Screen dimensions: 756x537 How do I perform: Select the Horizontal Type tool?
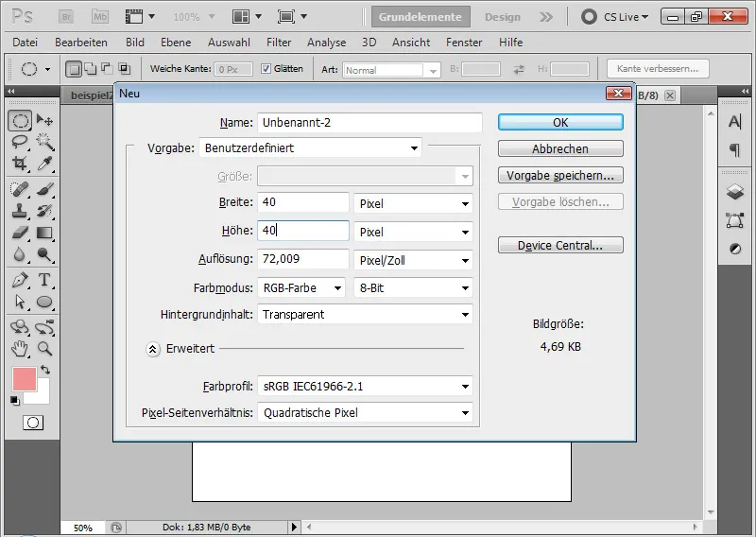(44, 280)
